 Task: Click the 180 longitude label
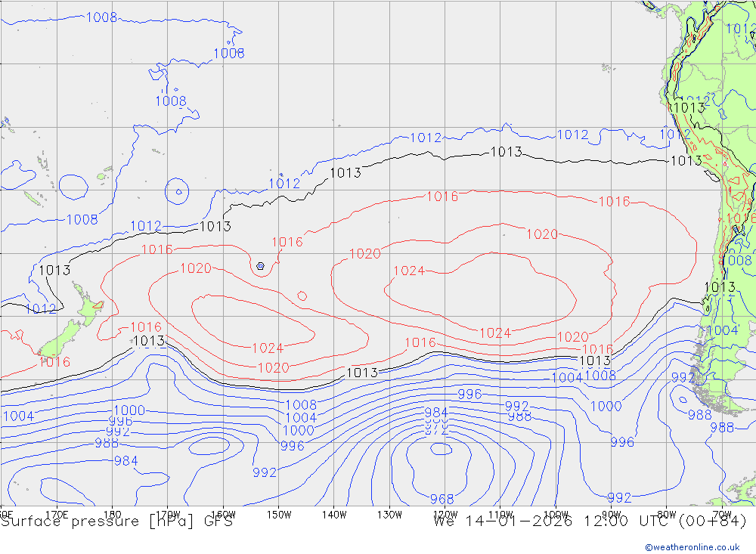113,515
